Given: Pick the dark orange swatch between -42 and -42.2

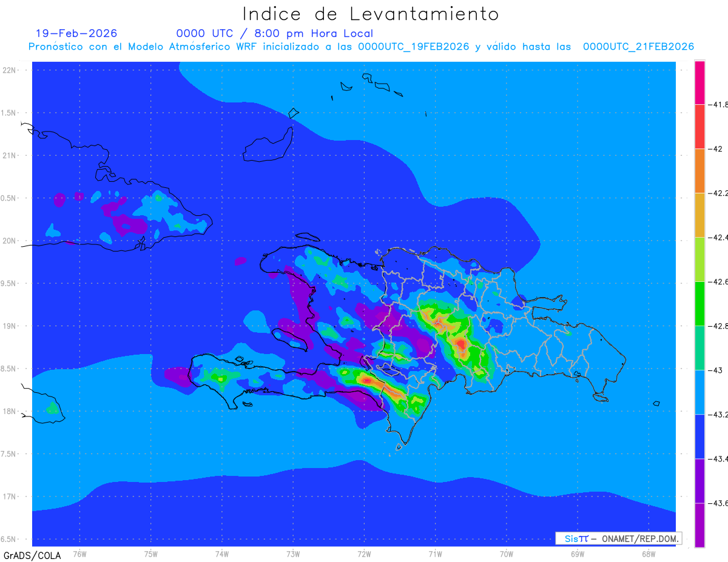Looking at the screenshot, I should (x=699, y=170).
